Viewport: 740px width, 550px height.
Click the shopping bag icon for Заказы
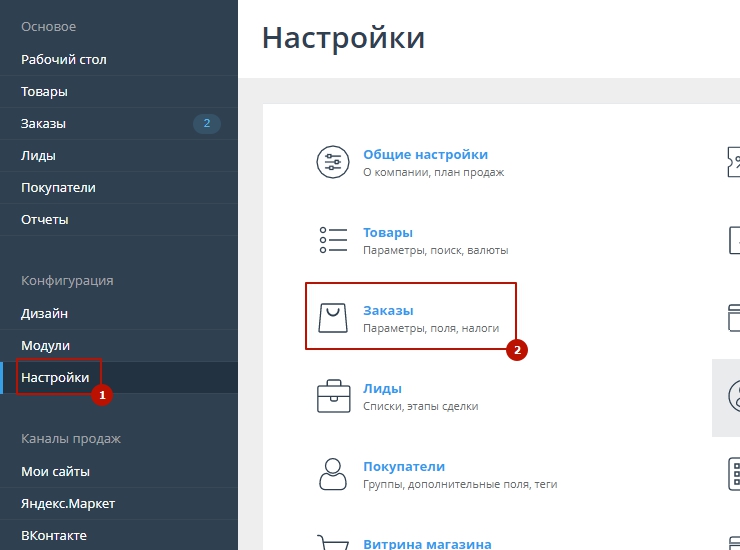click(x=333, y=318)
